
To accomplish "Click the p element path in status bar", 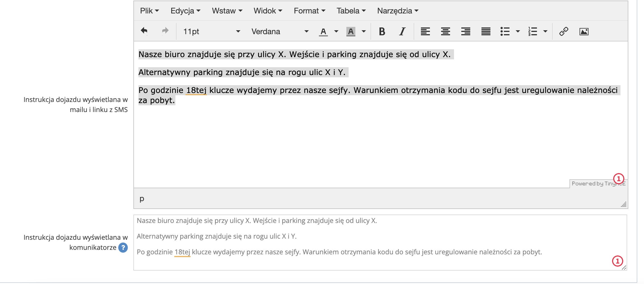I will (142, 199).
